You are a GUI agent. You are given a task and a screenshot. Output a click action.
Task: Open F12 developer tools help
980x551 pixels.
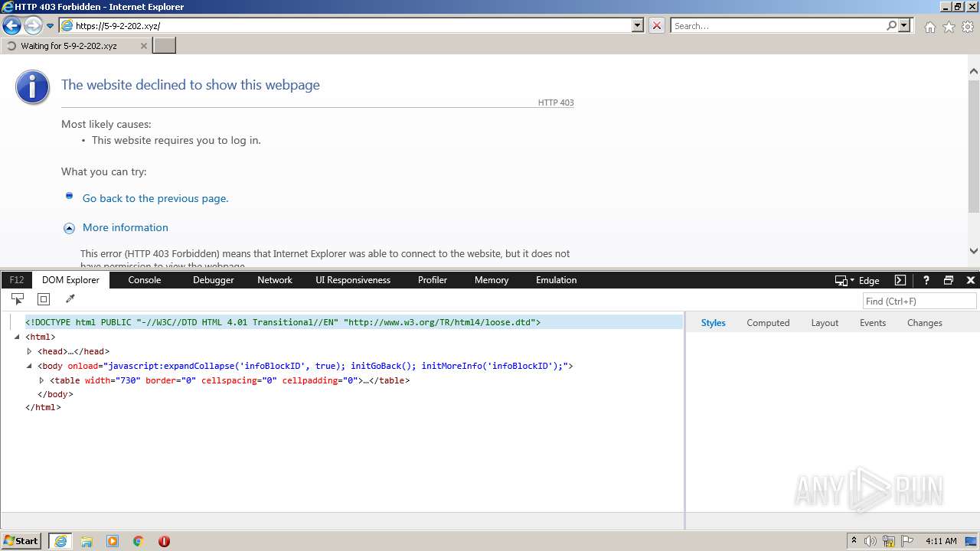926,280
